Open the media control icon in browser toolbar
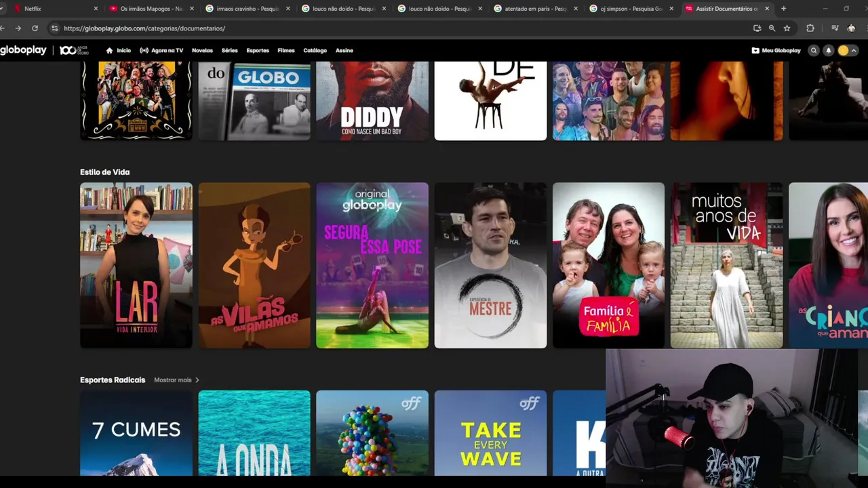This screenshot has width=868, height=488. (x=835, y=28)
